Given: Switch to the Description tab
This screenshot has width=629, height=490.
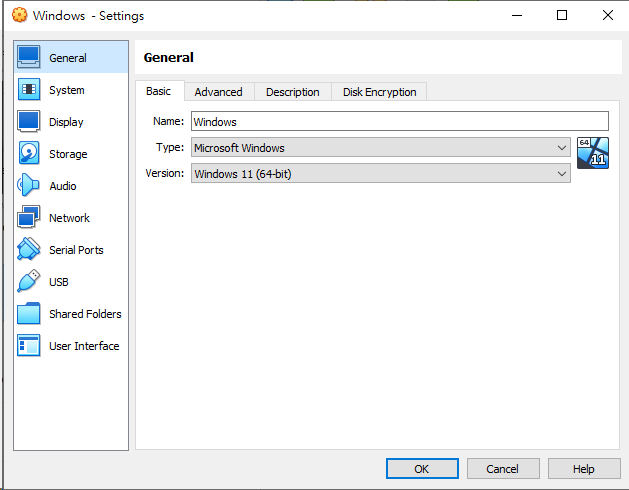Looking at the screenshot, I should coord(292,92).
